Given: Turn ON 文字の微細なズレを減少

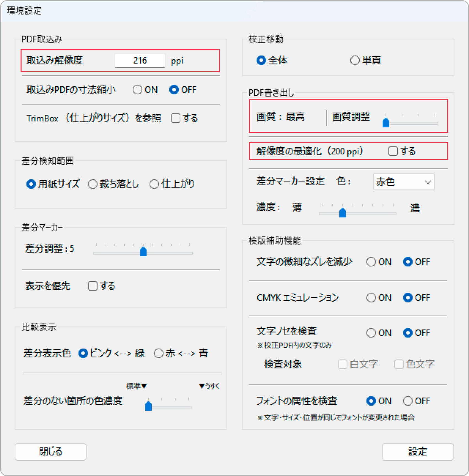Looking at the screenshot, I should 371,262.
